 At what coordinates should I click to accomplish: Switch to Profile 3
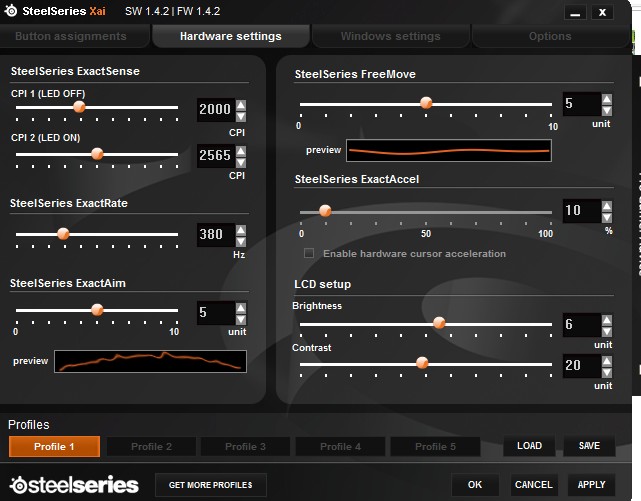[x=245, y=446]
